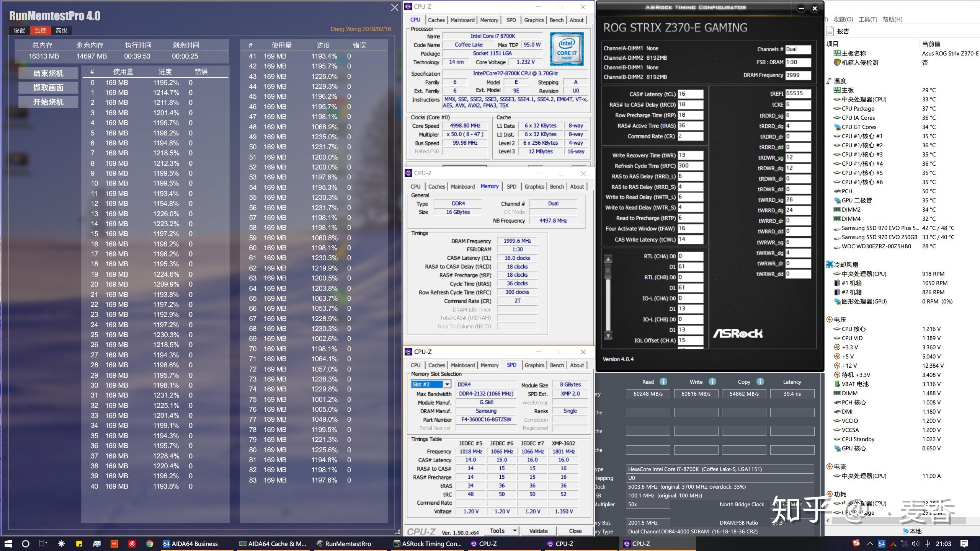Click the Read info icon in AIDA64 benchmark
Viewport: 980px width, 551px height.
[663, 381]
